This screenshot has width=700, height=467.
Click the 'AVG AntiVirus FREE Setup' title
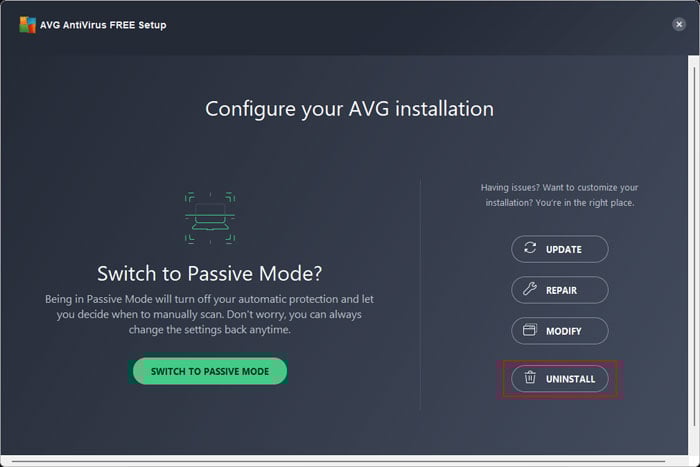pyautogui.click(x=103, y=25)
